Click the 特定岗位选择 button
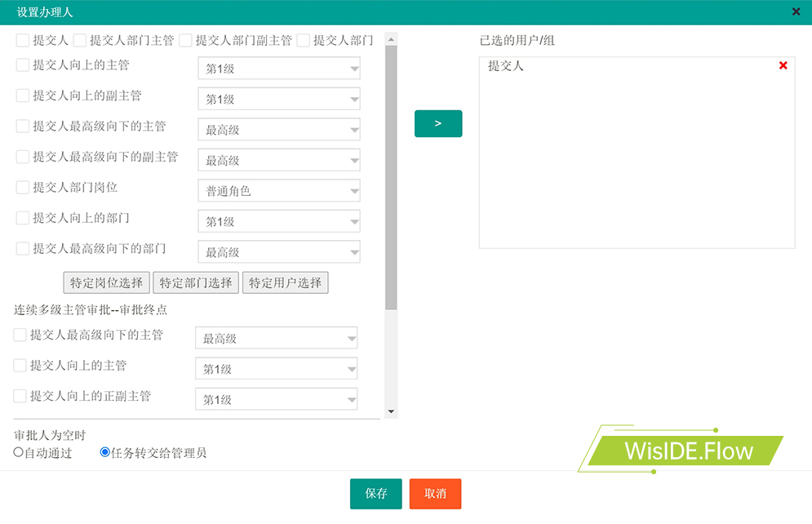812x524 pixels. click(x=107, y=282)
